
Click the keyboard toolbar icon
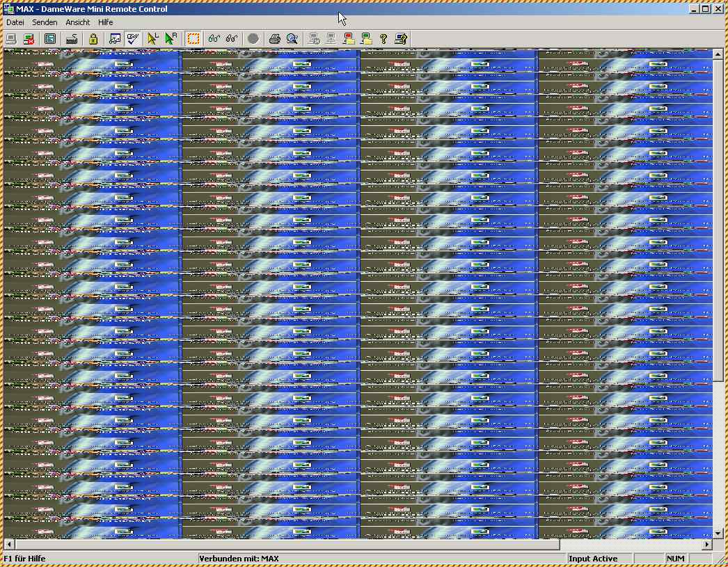coord(72,39)
